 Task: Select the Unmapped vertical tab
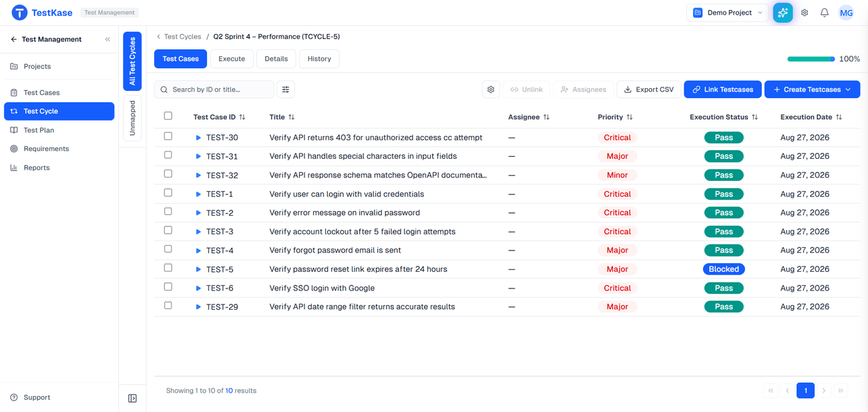tap(132, 118)
